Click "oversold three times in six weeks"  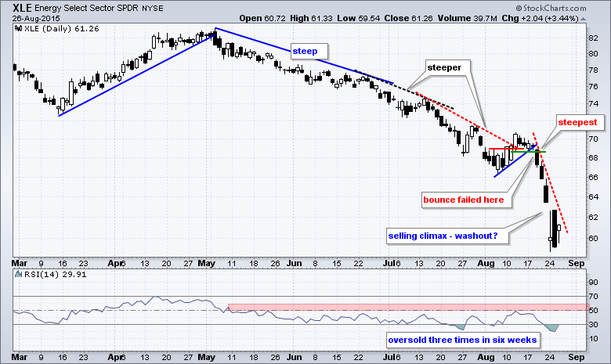[x=463, y=340]
